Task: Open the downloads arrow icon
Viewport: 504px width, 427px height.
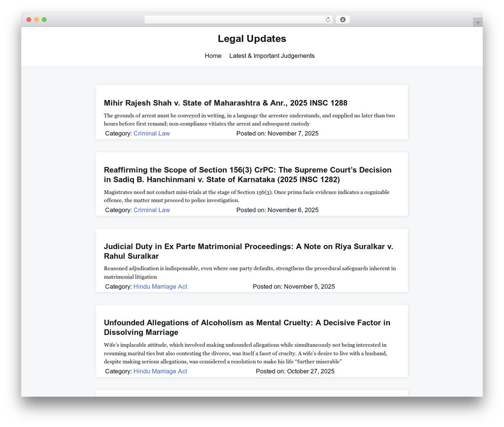Action: [343, 20]
